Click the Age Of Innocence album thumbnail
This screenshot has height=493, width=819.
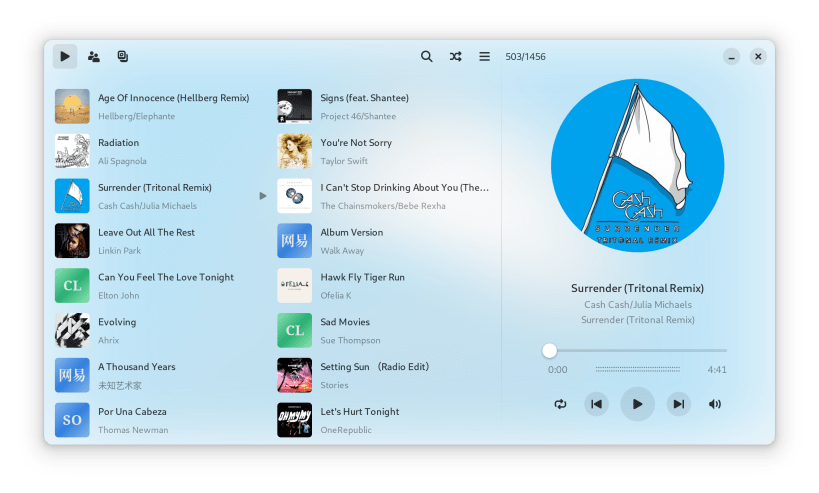point(72,107)
